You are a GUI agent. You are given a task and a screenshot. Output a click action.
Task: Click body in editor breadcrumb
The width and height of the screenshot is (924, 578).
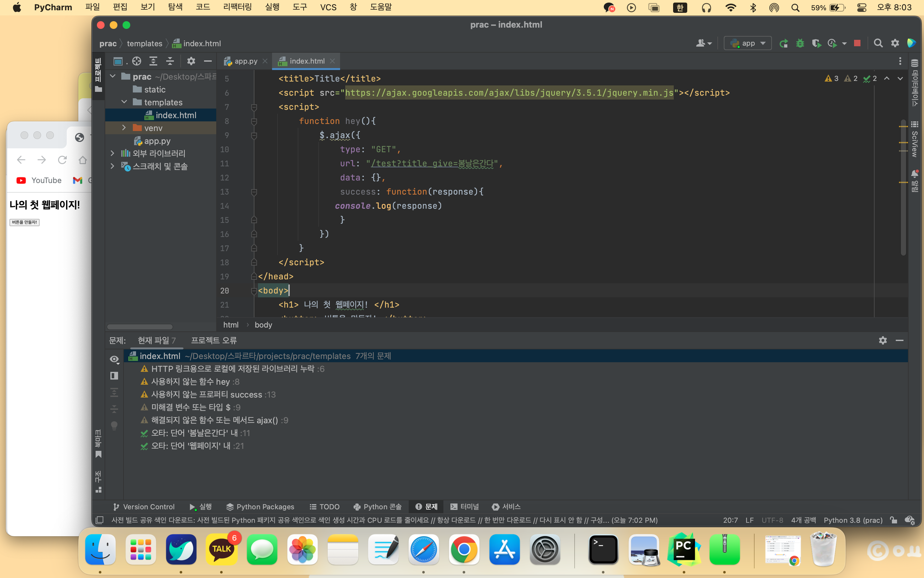pyautogui.click(x=263, y=325)
